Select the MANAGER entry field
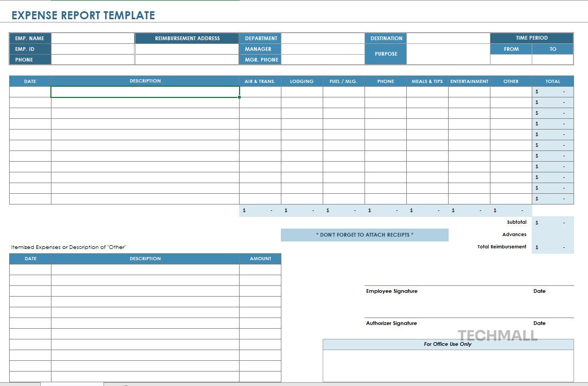This screenshot has height=386, width=588. [322, 49]
